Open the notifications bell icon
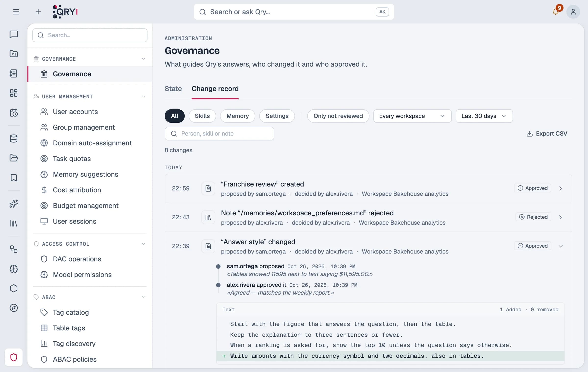Viewport: 588px width, 372px height. pos(555,12)
